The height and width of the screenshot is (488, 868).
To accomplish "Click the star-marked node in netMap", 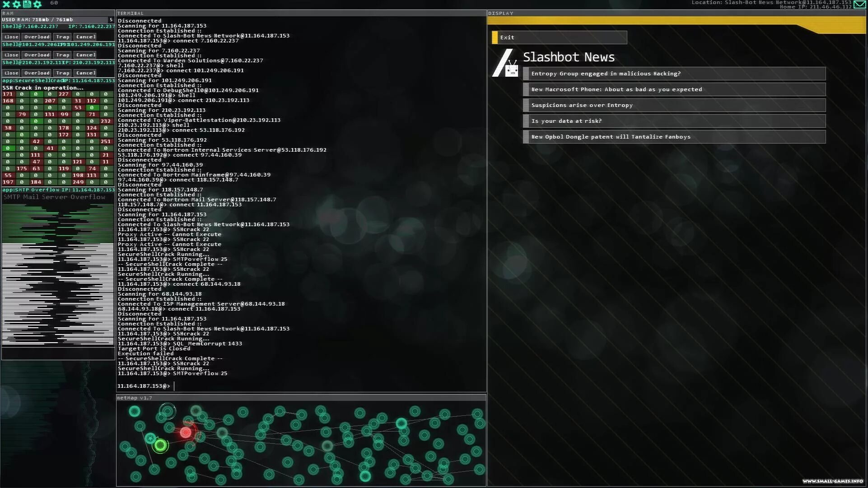I will [x=150, y=437].
